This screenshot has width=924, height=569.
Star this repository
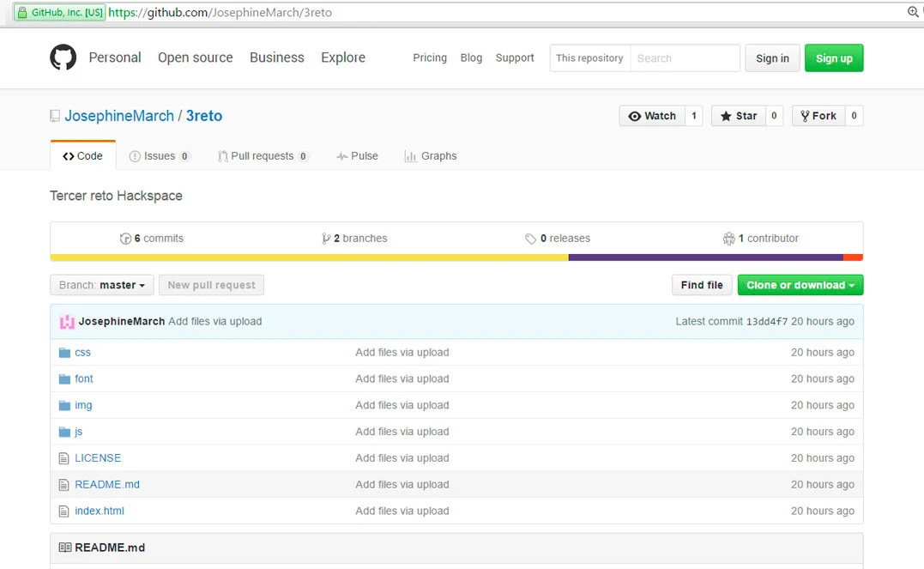739,116
